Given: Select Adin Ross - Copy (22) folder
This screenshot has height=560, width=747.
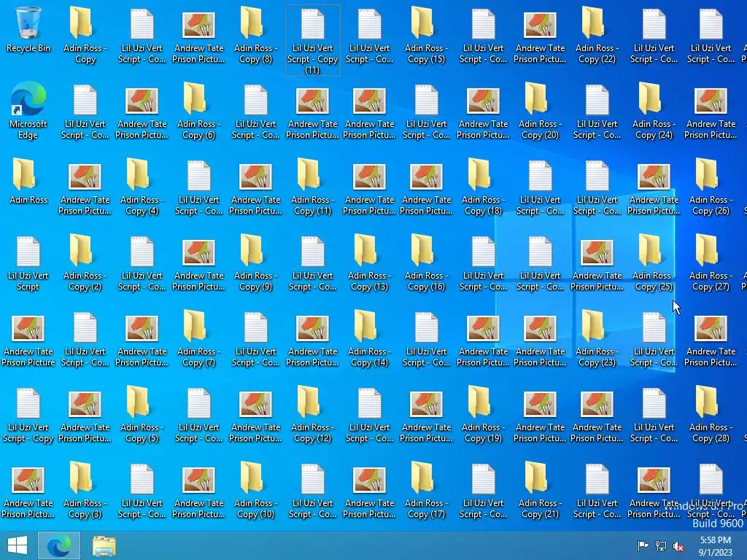Looking at the screenshot, I should (x=597, y=35).
